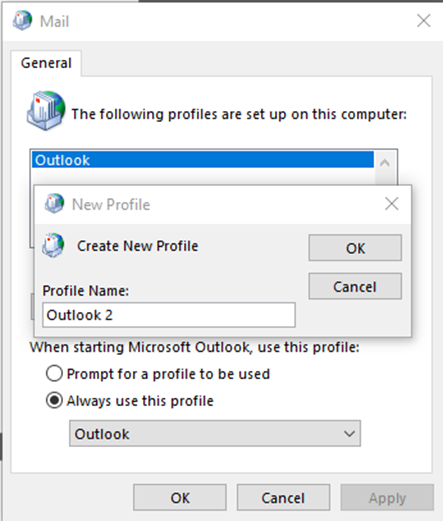
Task: Click the large mail profiles globe icon
Action: [46, 110]
